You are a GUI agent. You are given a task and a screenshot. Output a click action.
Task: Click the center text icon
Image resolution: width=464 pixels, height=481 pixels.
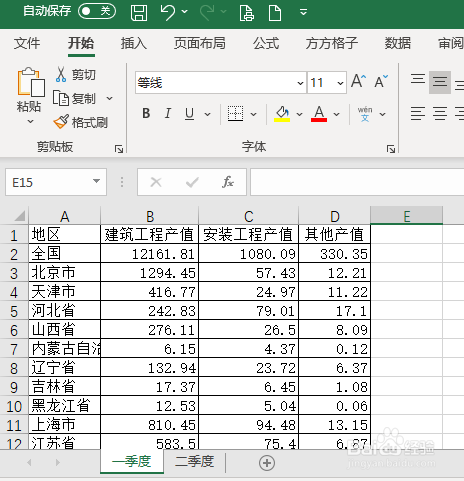coord(440,114)
